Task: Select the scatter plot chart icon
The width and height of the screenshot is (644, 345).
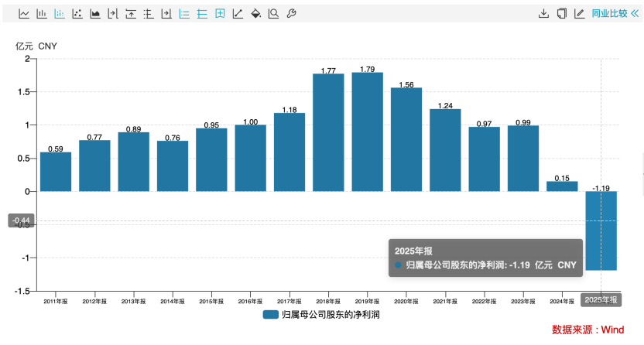Action: click(x=77, y=14)
